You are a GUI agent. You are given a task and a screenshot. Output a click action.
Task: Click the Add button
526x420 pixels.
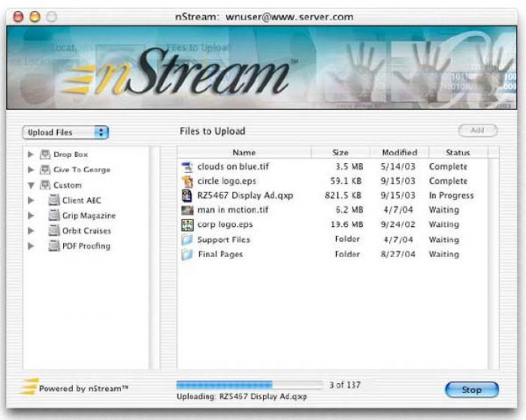pyautogui.click(x=476, y=130)
